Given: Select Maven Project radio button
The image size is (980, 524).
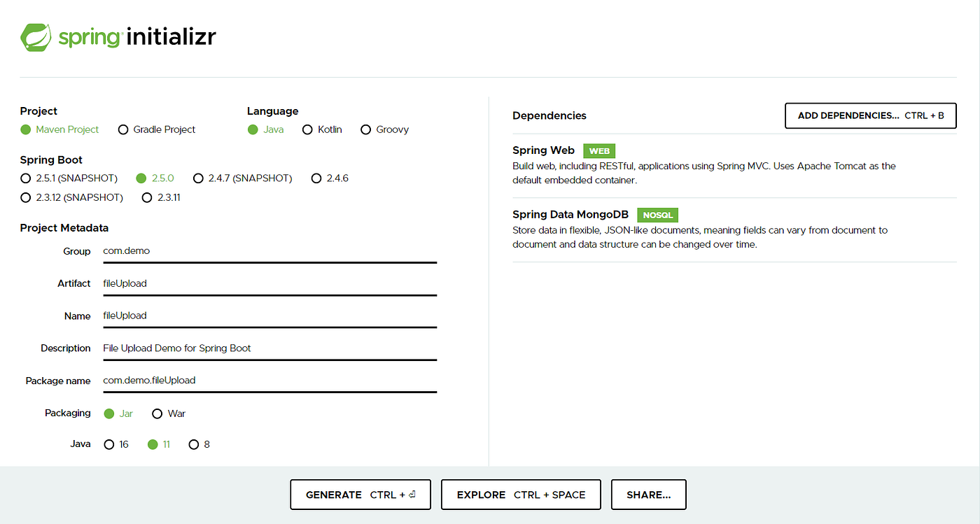Looking at the screenshot, I should (x=26, y=129).
